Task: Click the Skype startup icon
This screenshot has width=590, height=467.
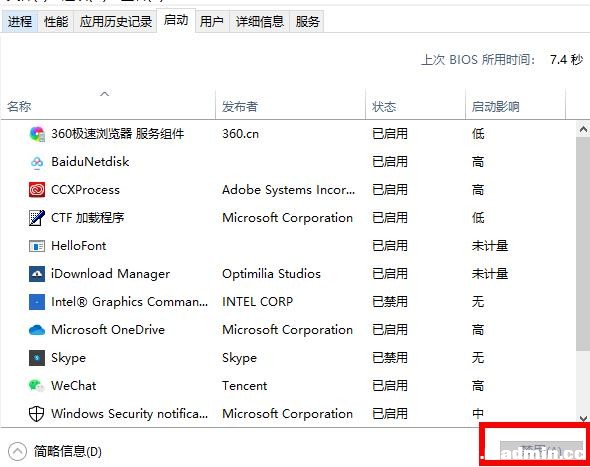Action: pyautogui.click(x=37, y=358)
